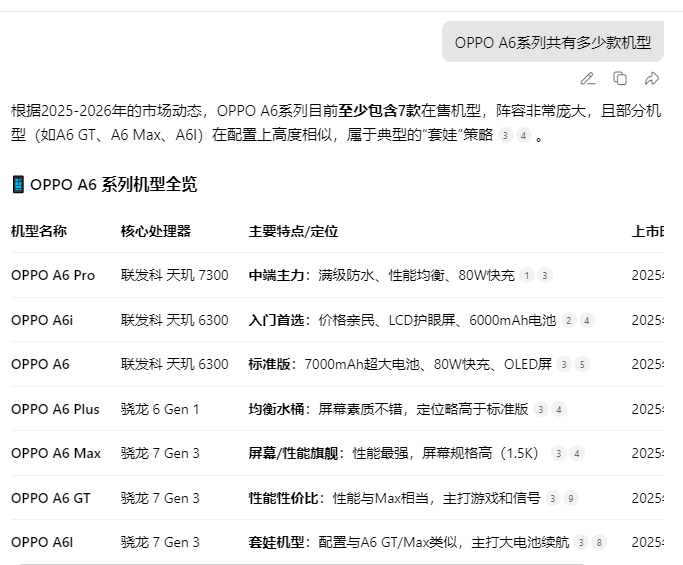The width and height of the screenshot is (683, 565).
Task: Click the OPPO A6 Max model name cell
Action: (56, 453)
